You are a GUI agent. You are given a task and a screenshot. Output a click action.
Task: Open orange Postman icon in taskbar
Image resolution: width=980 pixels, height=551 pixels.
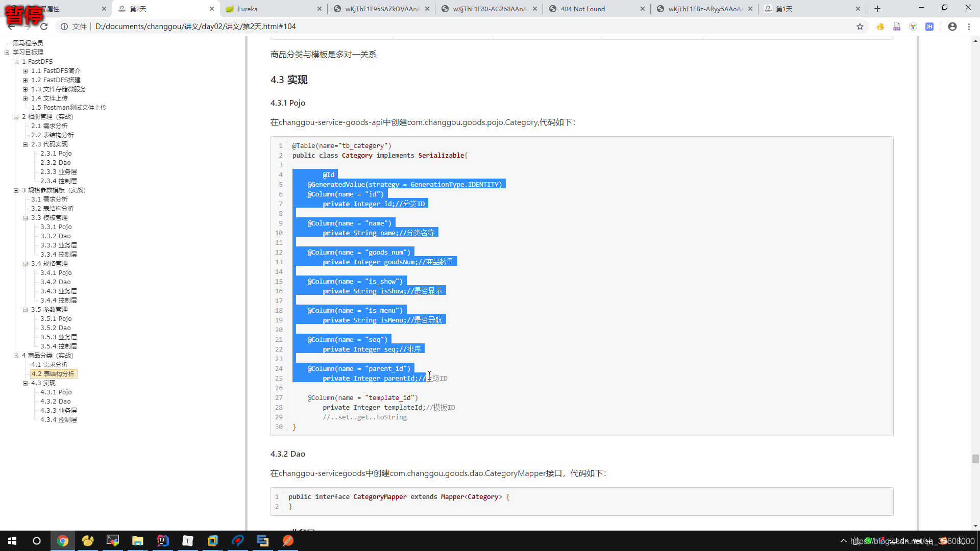(288, 541)
